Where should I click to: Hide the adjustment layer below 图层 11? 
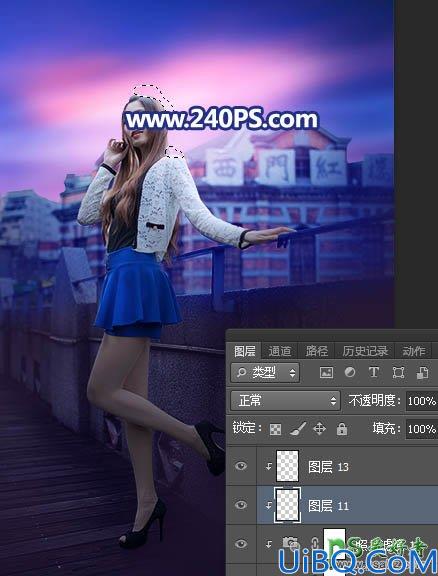(241, 544)
